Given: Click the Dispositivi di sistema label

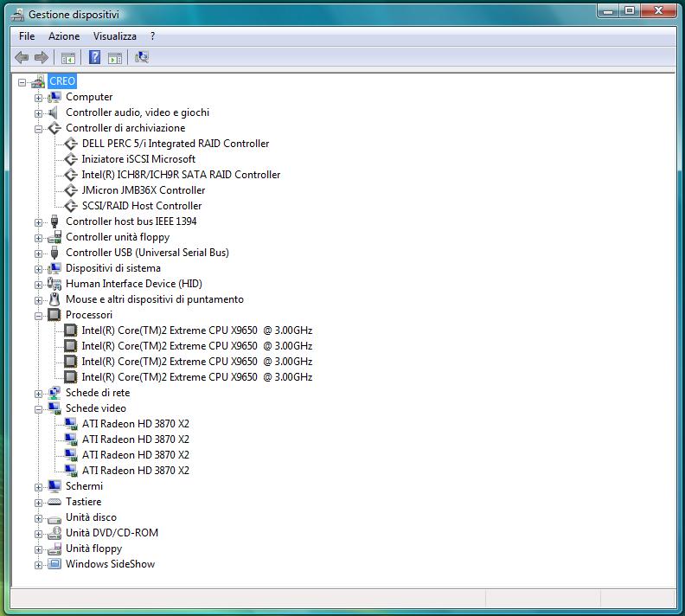Looking at the screenshot, I should tap(113, 268).
